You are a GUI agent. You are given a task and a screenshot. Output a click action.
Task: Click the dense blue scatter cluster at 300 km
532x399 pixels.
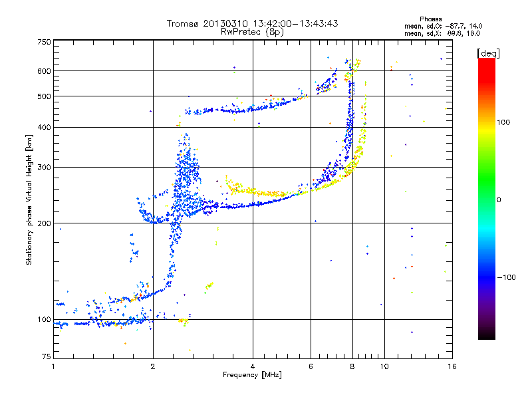186,168
